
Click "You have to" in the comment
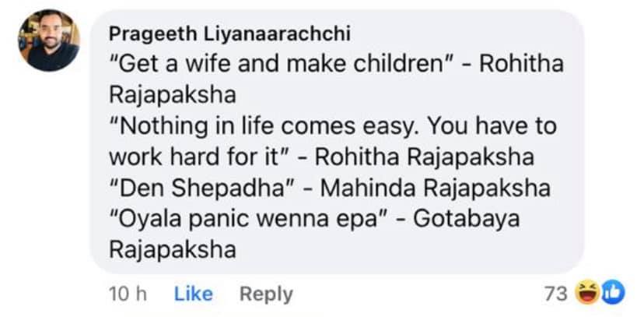(x=492, y=126)
